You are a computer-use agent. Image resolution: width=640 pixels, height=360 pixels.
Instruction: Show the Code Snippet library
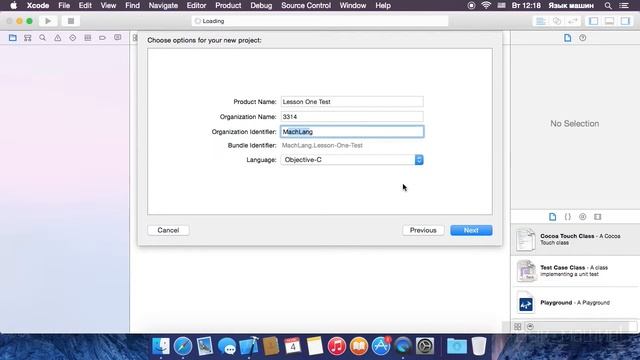coord(568,217)
